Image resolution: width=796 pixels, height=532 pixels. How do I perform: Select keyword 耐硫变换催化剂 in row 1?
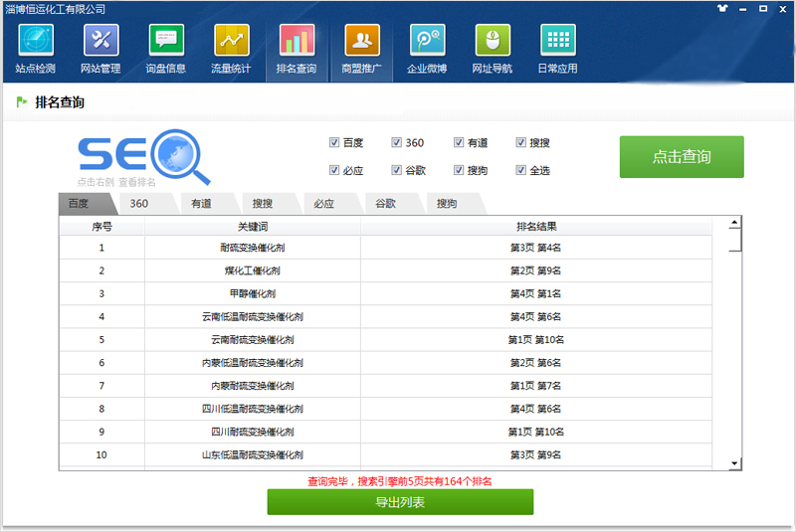(253, 248)
